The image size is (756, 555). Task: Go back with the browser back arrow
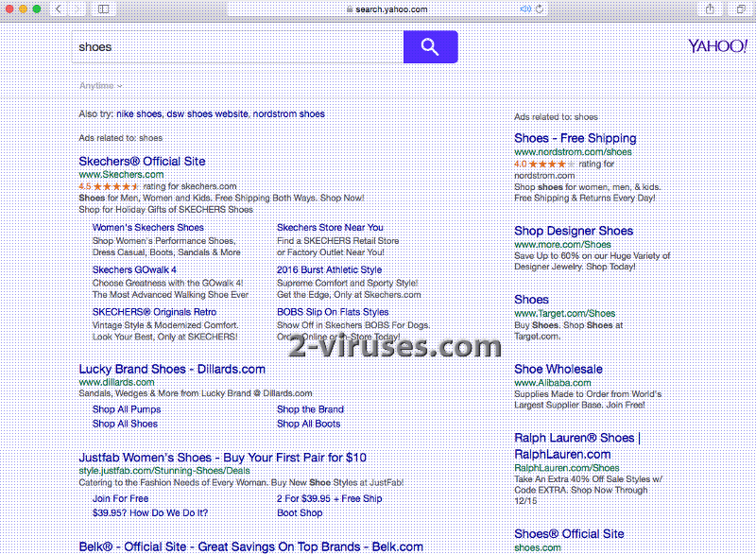[59, 9]
